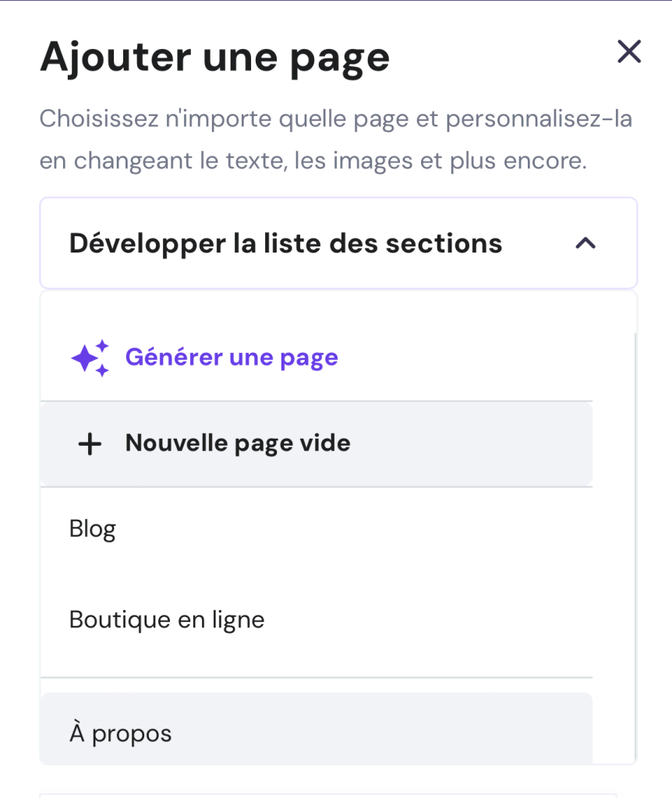Click the word ligne in Boutique en ligne
This screenshot has width=672, height=798.
coord(240,620)
